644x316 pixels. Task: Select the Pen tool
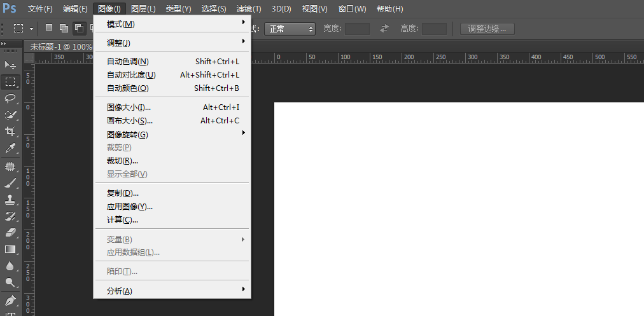click(10, 300)
